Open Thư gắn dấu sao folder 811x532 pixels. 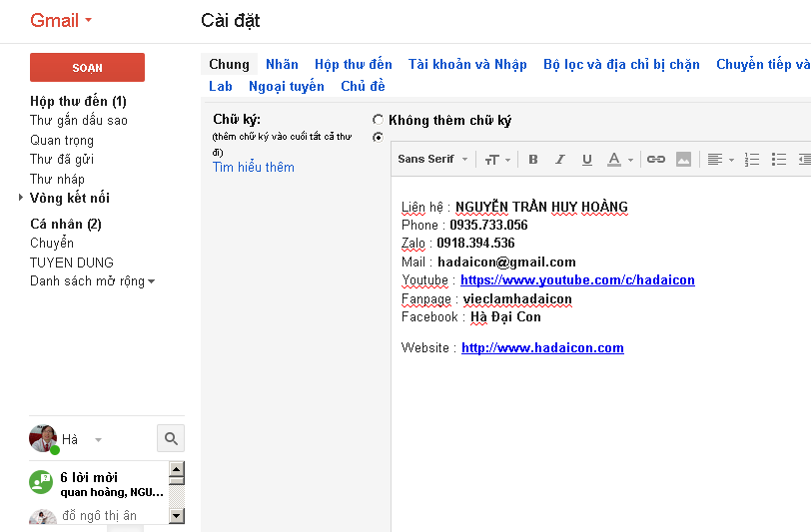pyautogui.click(x=79, y=121)
